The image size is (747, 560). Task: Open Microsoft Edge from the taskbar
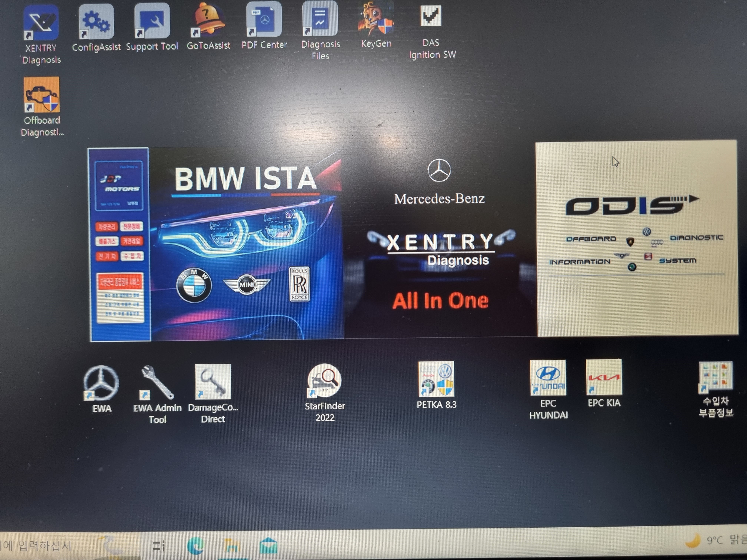pyautogui.click(x=195, y=546)
